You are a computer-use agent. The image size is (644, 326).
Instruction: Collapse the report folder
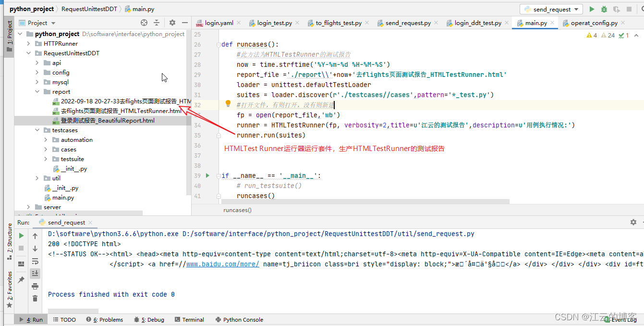(x=37, y=92)
